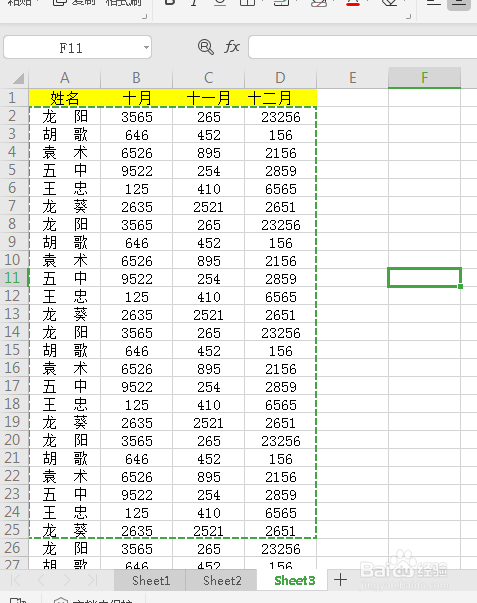Select cell D13 with 2651
Viewport: 477px width, 603px height.
click(280, 314)
